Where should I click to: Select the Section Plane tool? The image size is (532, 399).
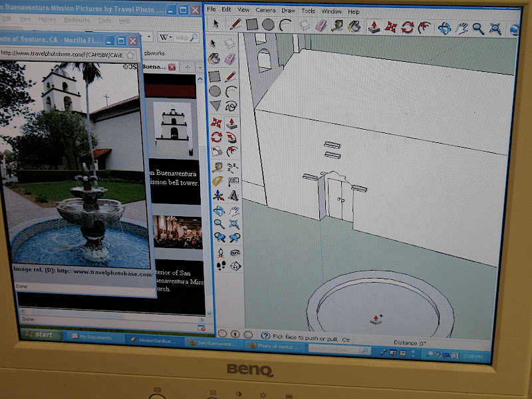coord(235,267)
